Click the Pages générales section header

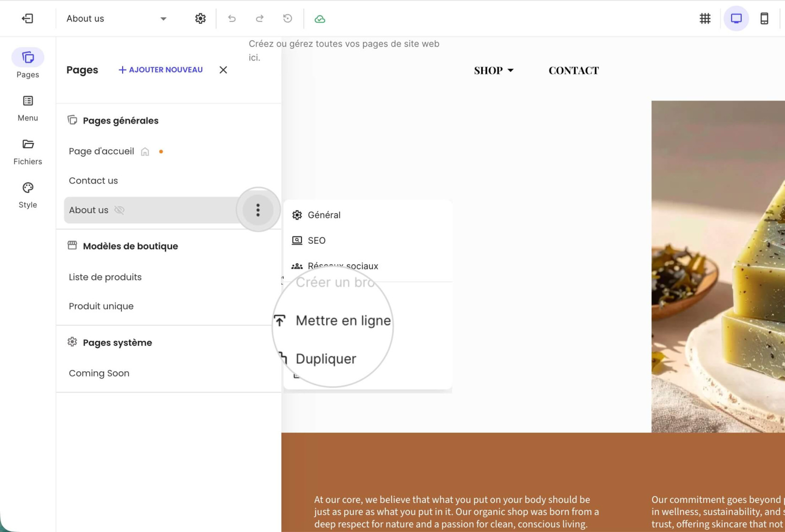tap(121, 121)
